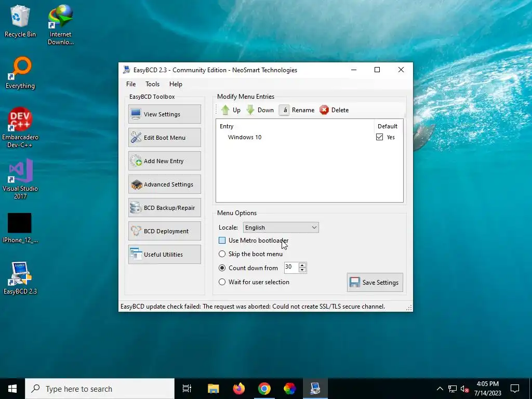
Task: Open Firefox from the taskbar
Action: (x=239, y=389)
